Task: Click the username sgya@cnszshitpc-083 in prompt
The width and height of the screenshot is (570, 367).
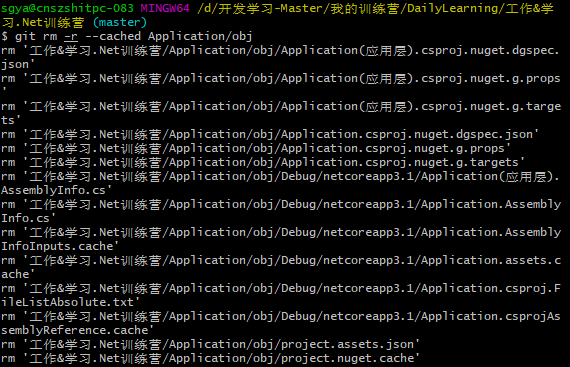Action: pyautogui.click(x=67, y=8)
